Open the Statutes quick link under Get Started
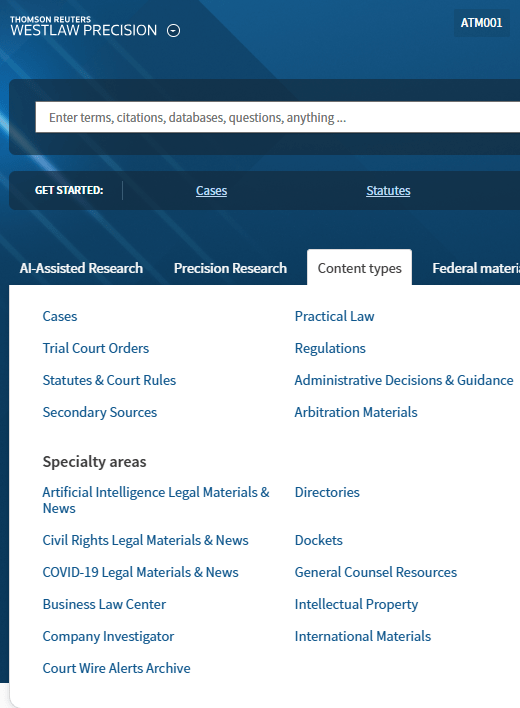Viewport: 520px width, 708px height. tap(388, 191)
